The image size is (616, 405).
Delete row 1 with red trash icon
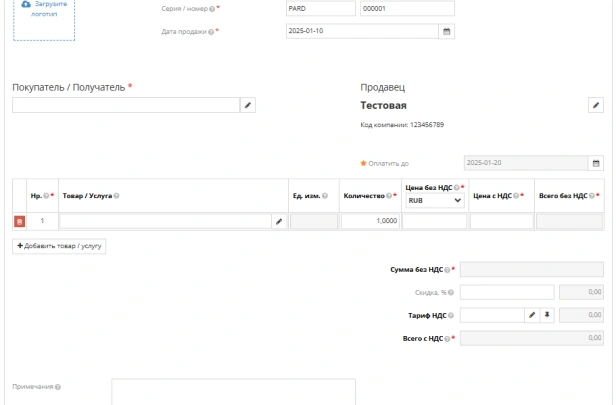pyautogui.click(x=19, y=222)
